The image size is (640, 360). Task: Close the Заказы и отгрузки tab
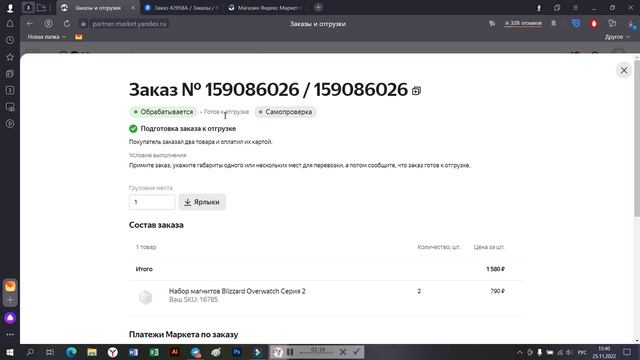coord(133,8)
